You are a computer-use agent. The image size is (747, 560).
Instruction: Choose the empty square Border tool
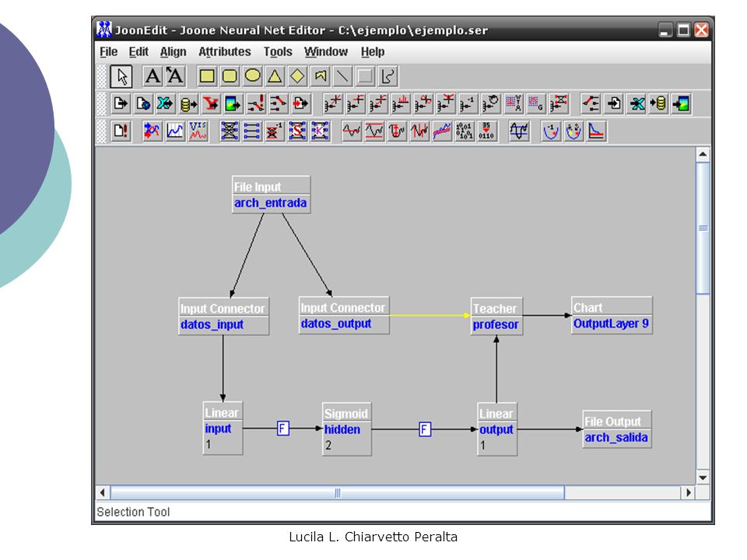366,76
